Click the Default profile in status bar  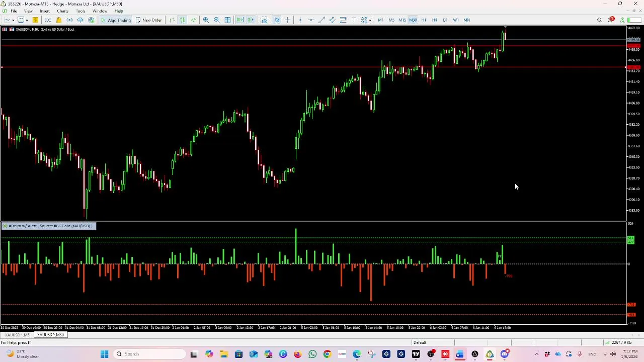click(x=420, y=342)
